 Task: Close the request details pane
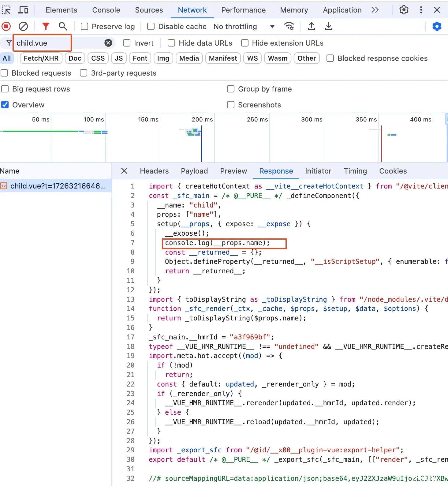coord(124,171)
